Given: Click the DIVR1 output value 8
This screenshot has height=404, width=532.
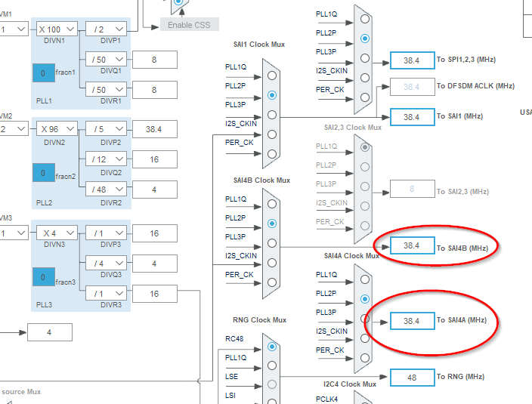Looking at the screenshot, I should pyautogui.click(x=155, y=90).
